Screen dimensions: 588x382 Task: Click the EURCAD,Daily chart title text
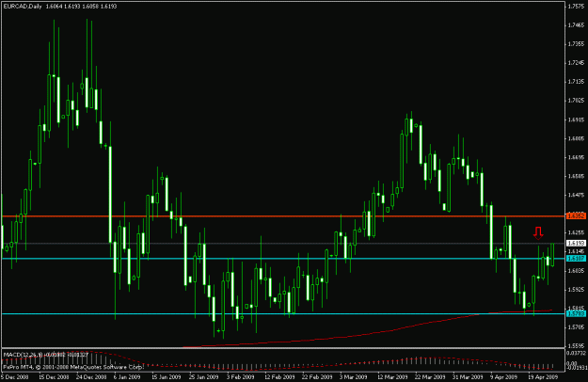point(23,7)
